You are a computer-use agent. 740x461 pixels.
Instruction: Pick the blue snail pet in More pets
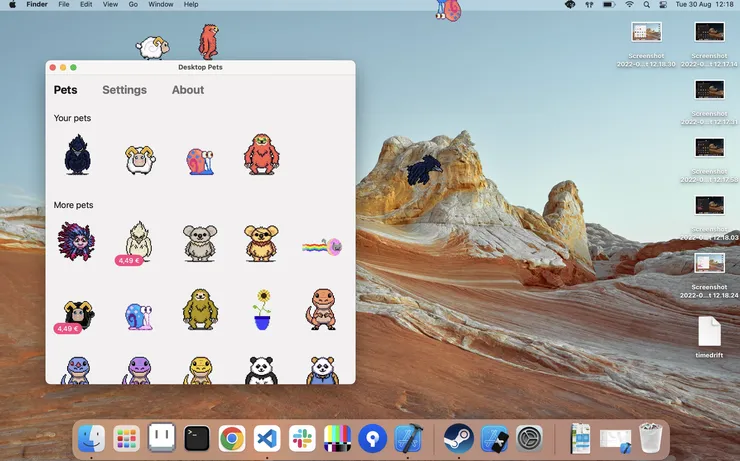[139, 316]
